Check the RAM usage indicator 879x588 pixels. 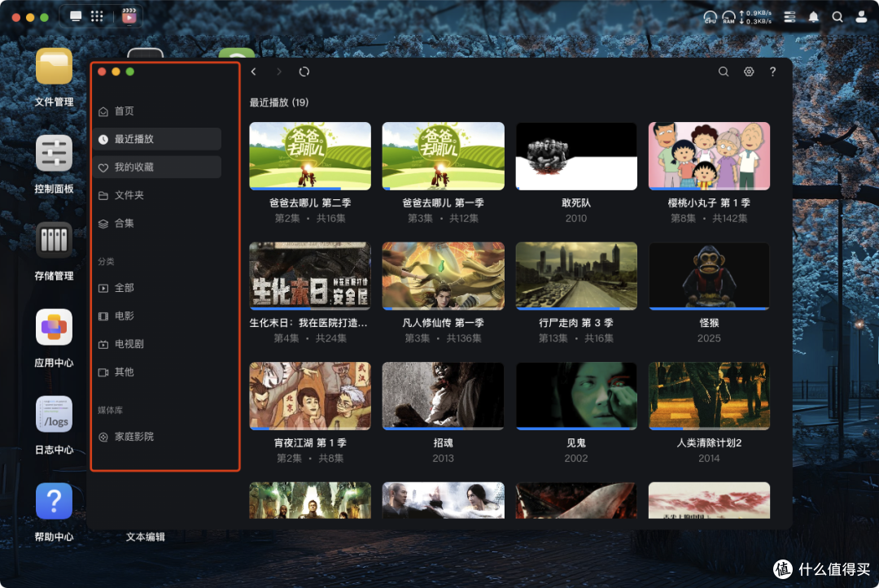[x=728, y=17]
